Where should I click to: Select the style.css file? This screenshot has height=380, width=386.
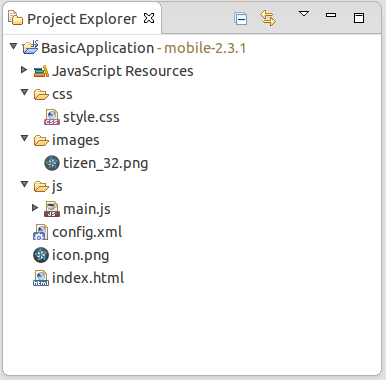[91, 117]
